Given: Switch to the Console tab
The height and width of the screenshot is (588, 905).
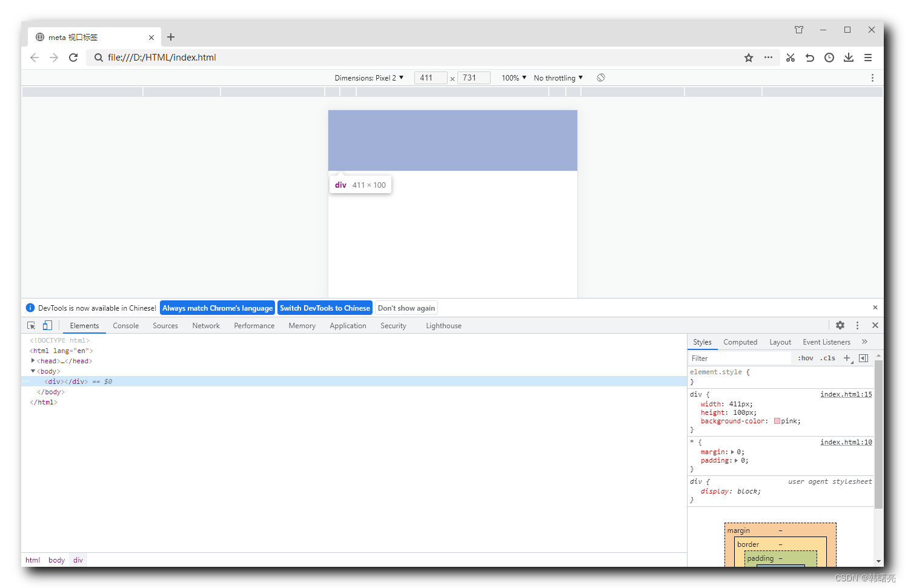Looking at the screenshot, I should [126, 325].
